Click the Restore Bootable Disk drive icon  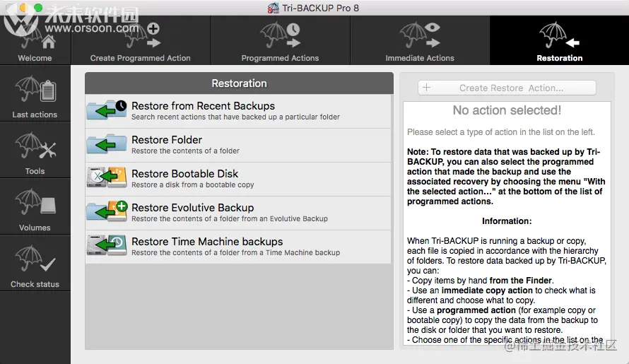pos(107,178)
